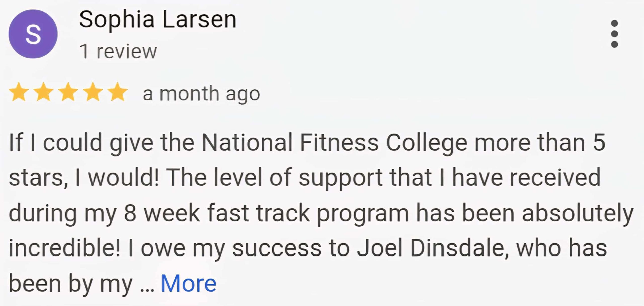Click the opening words "If I could"
Image resolution: width=644 pixels, height=306 pixels.
pyautogui.click(x=55, y=143)
